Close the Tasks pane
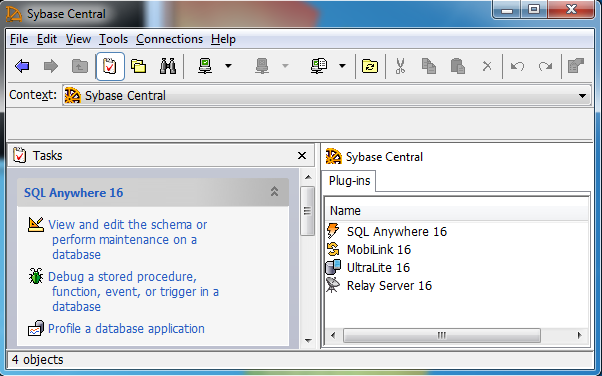Screen dimensions: 602x376 coord(302,156)
